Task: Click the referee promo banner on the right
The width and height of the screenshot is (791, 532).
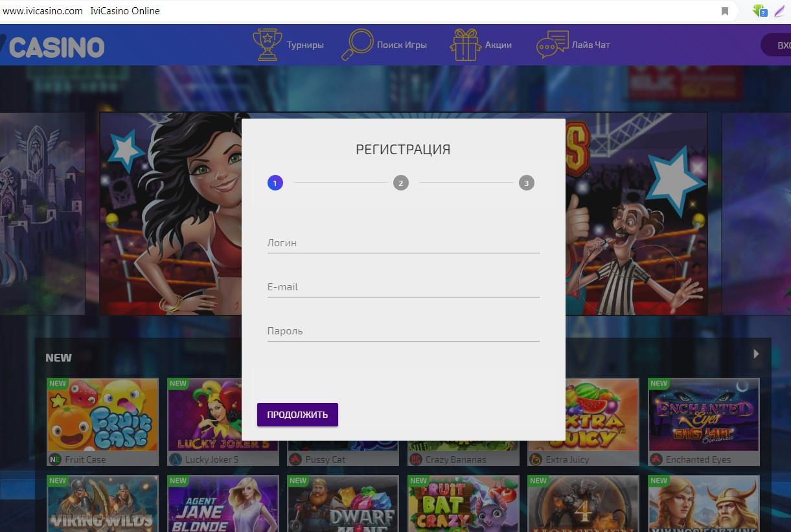Action: [x=636, y=214]
